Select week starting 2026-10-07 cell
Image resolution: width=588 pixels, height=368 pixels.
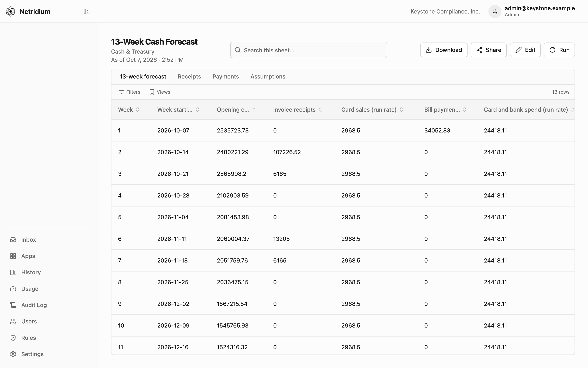click(173, 130)
